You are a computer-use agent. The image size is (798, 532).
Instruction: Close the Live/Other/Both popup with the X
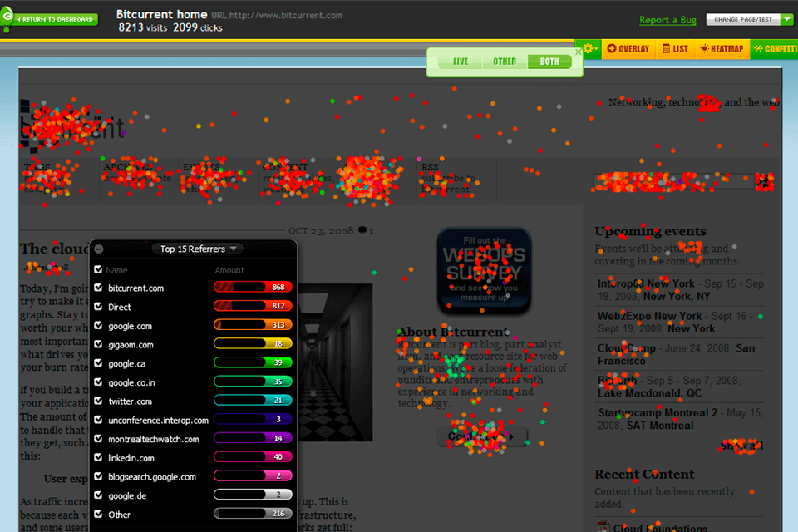(x=579, y=52)
